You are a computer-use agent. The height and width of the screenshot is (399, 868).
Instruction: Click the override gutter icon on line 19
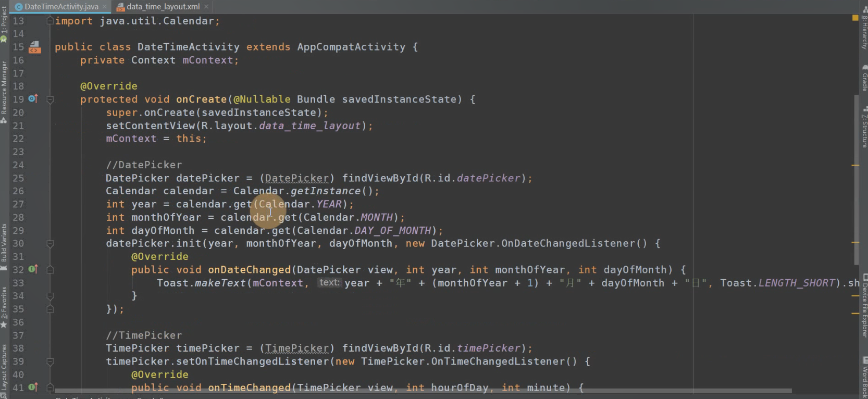[33, 98]
